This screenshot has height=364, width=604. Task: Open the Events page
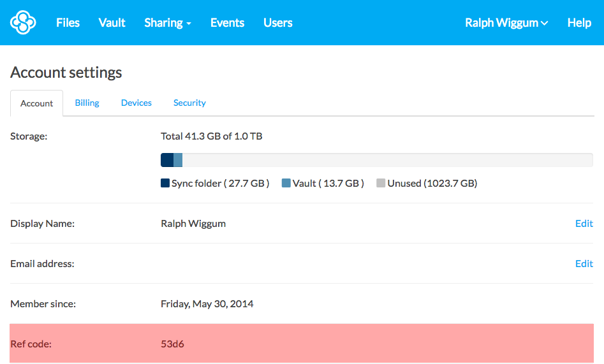click(227, 23)
